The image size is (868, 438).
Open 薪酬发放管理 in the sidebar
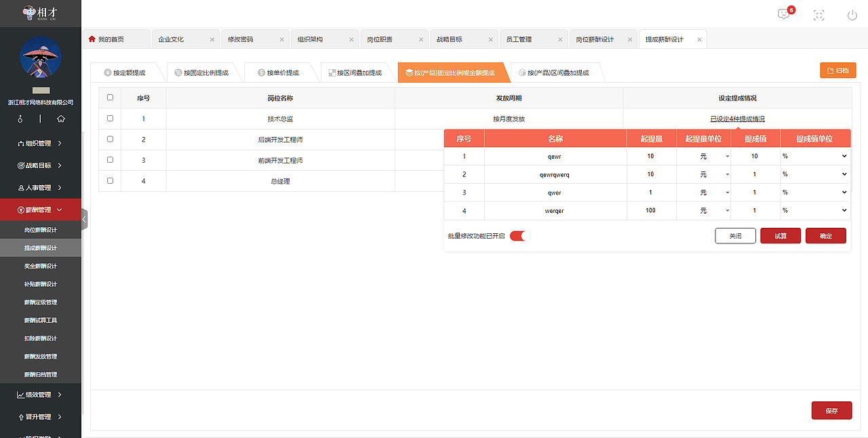41,357
